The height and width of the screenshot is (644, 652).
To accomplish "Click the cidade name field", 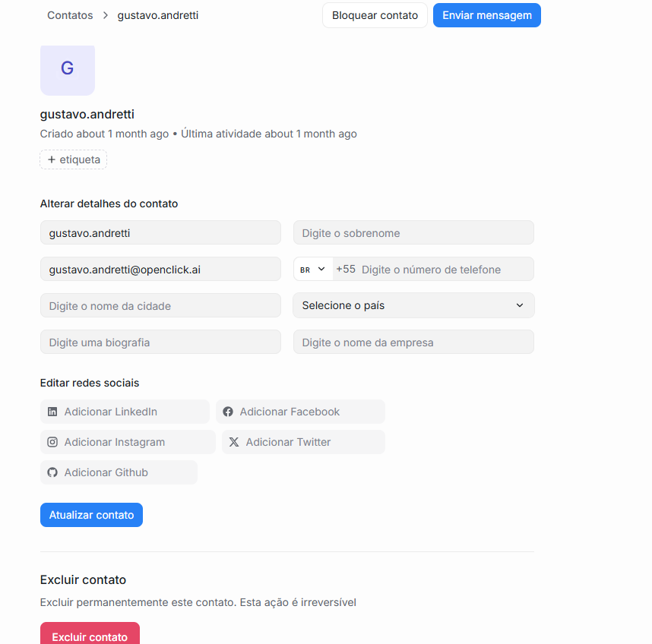I will click(x=160, y=306).
